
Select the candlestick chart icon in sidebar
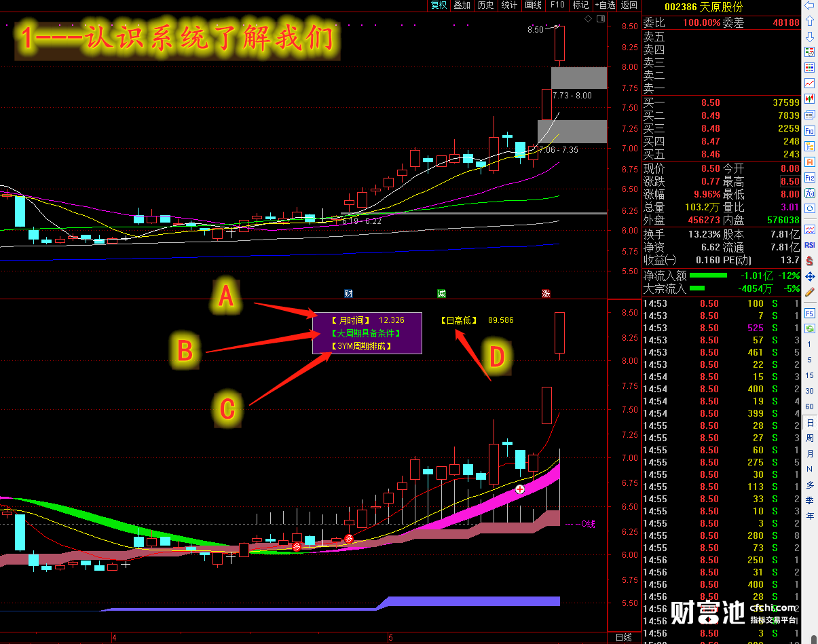tap(809, 98)
